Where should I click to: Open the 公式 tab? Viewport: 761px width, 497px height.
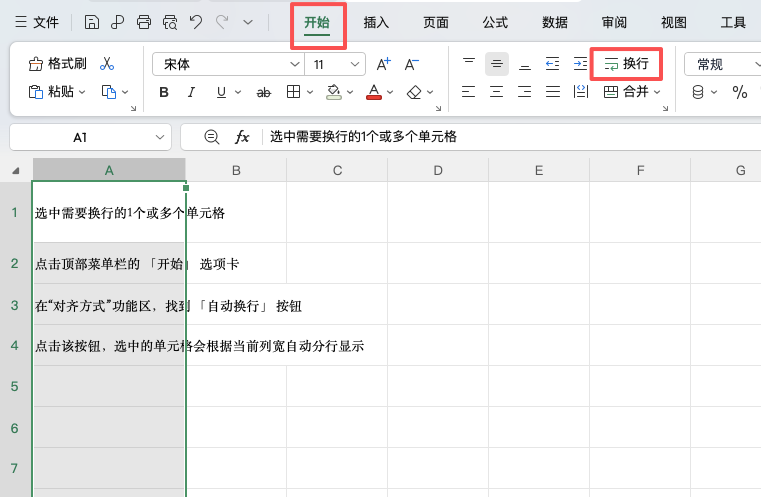coord(495,23)
